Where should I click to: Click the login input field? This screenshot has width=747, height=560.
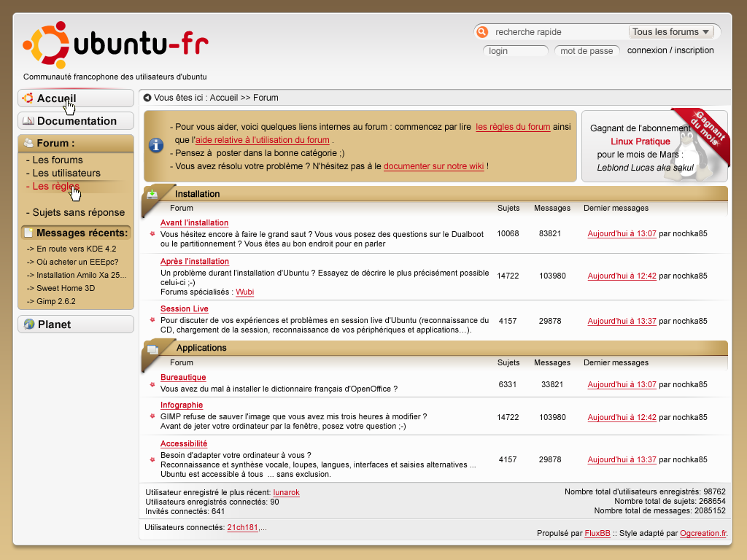(516, 51)
